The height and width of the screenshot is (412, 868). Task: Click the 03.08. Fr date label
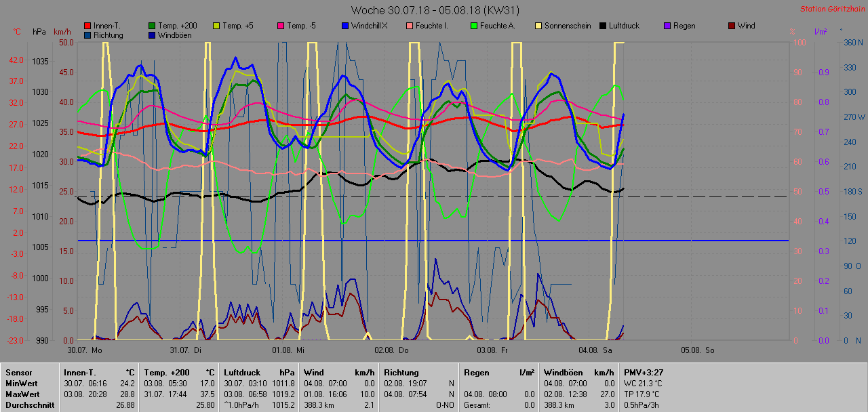[x=492, y=350]
